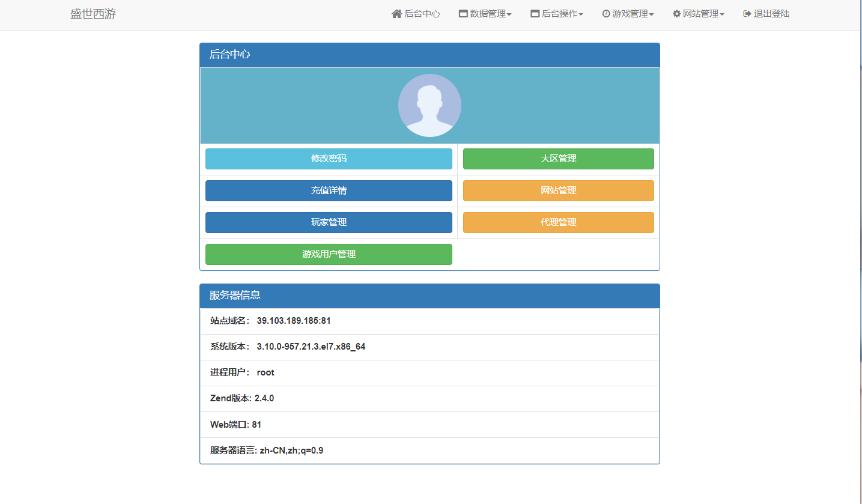Click the home icon beside 后台中心
862x504 pixels.
[x=396, y=14]
